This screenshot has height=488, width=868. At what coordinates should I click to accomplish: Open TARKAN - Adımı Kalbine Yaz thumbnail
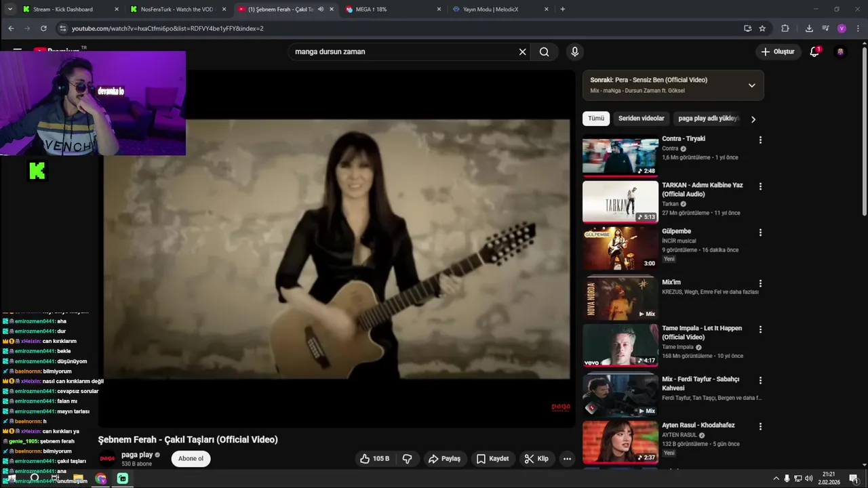coord(620,203)
